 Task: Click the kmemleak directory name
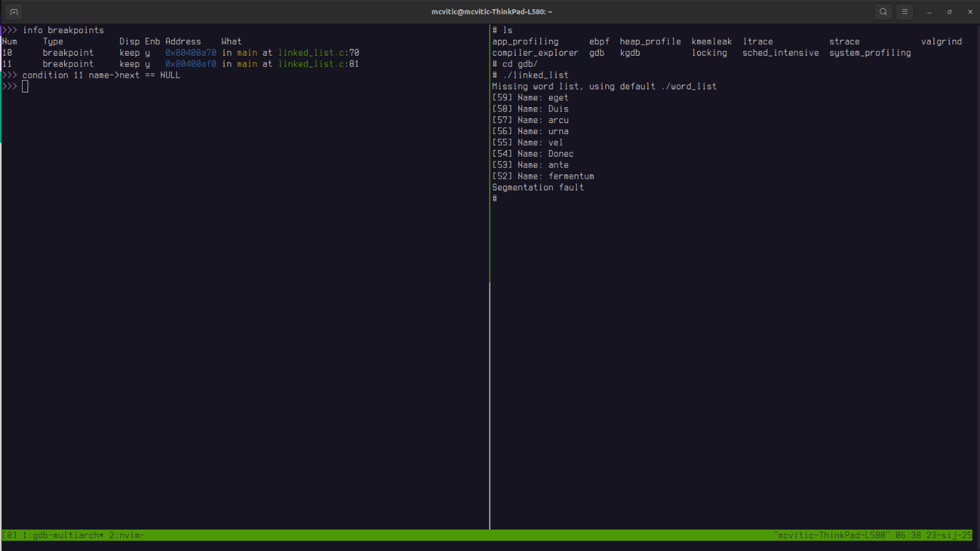[712, 42]
